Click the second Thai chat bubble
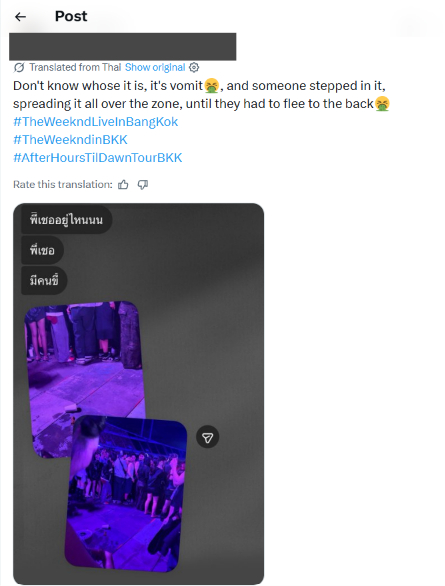The height and width of the screenshot is (586, 445). click(x=42, y=250)
